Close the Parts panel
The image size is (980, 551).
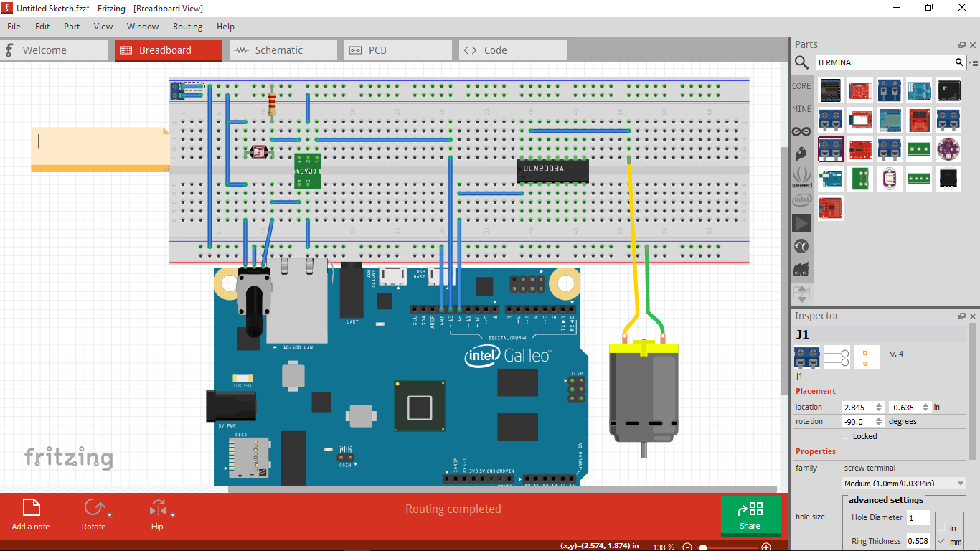pyautogui.click(x=973, y=44)
